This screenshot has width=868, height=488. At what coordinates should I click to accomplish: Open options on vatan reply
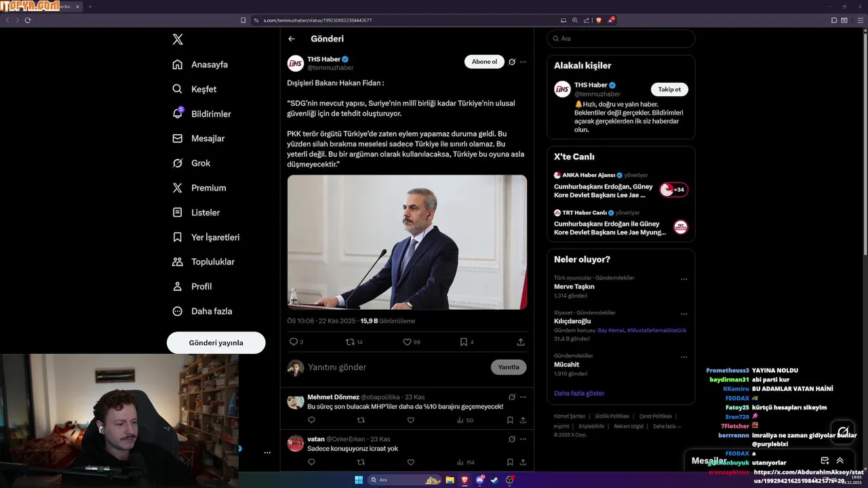click(523, 439)
